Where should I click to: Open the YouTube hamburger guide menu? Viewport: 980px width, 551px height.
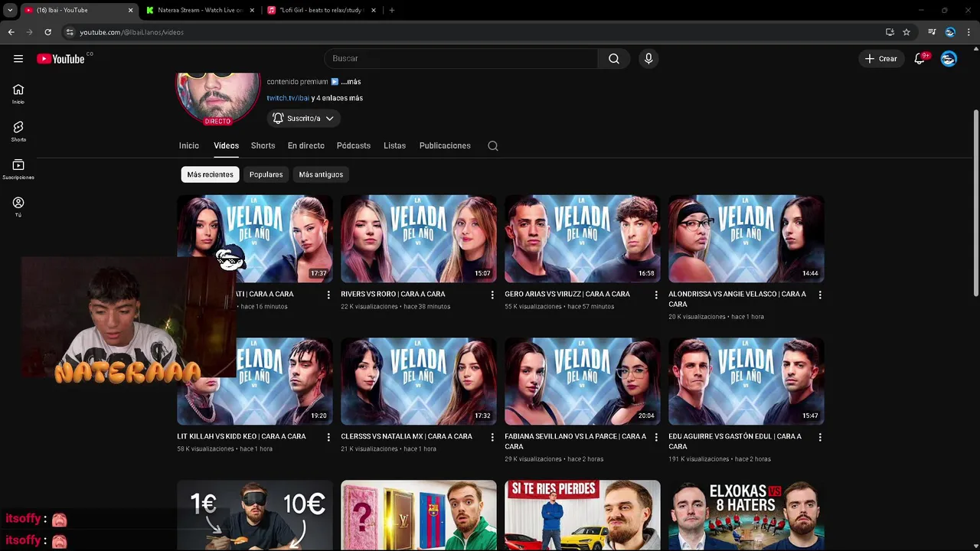[18, 59]
